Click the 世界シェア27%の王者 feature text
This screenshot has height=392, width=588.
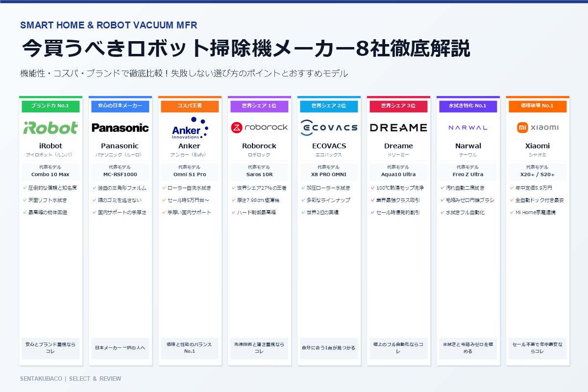point(263,188)
